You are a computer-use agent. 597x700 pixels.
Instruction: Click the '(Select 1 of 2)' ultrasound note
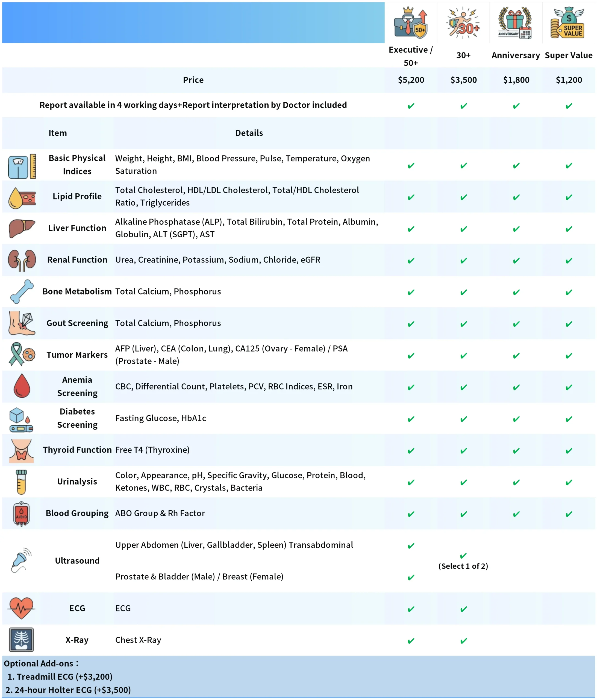tap(463, 566)
